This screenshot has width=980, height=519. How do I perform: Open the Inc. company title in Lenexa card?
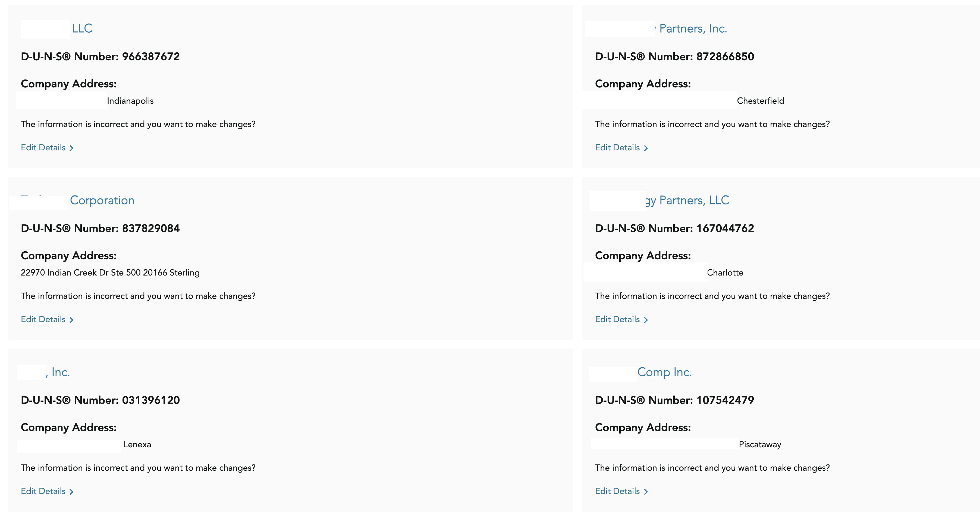tap(60, 372)
